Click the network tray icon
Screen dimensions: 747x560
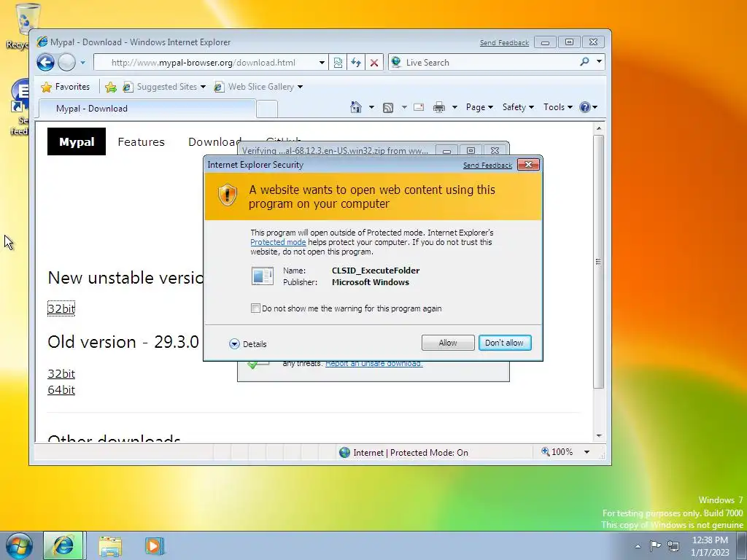click(673, 545)
